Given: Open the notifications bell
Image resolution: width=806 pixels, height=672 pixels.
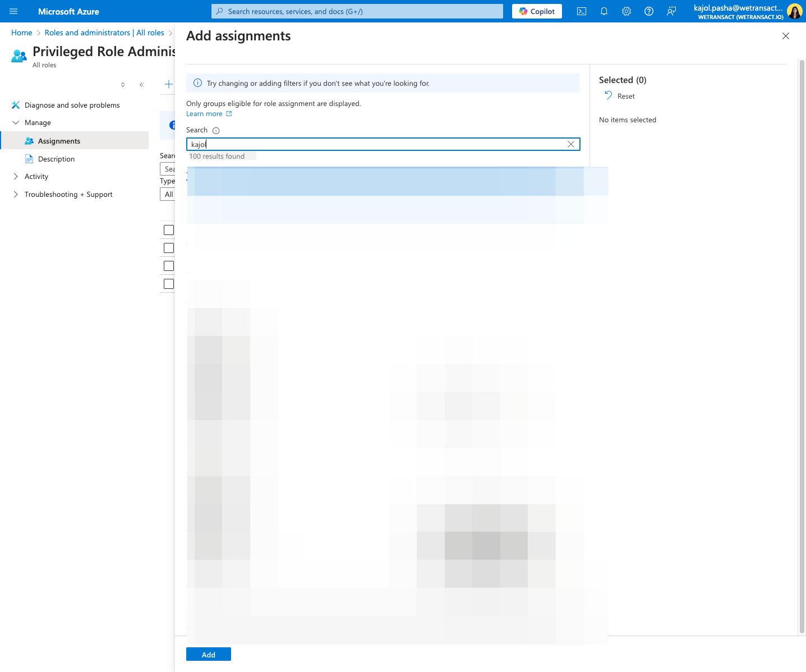Looking at the screenshot, I should tap(604, 11).
